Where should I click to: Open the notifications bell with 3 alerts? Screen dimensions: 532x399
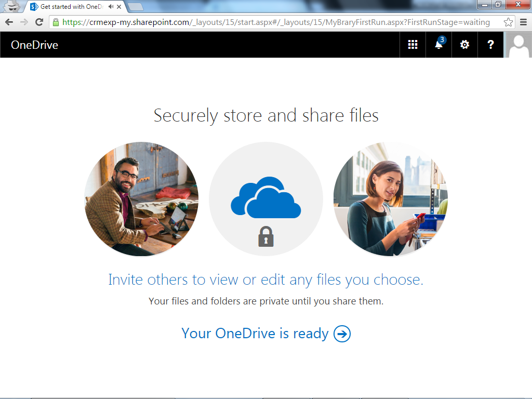tap(438, 45)
